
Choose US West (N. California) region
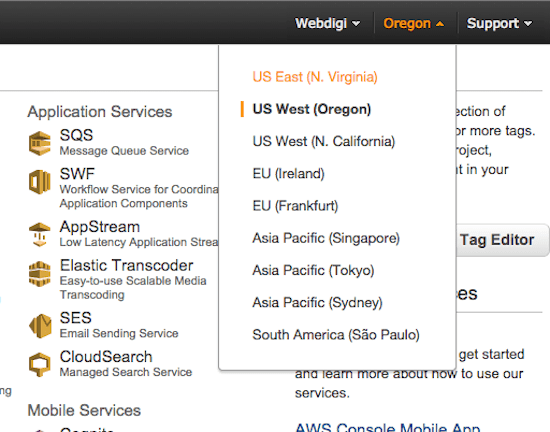click(324, 141)
